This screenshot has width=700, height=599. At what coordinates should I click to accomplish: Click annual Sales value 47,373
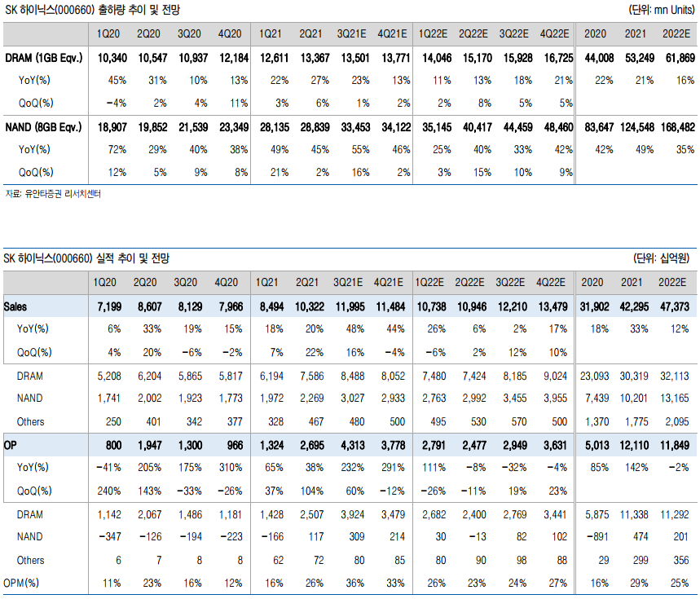[x=675, y=306]
